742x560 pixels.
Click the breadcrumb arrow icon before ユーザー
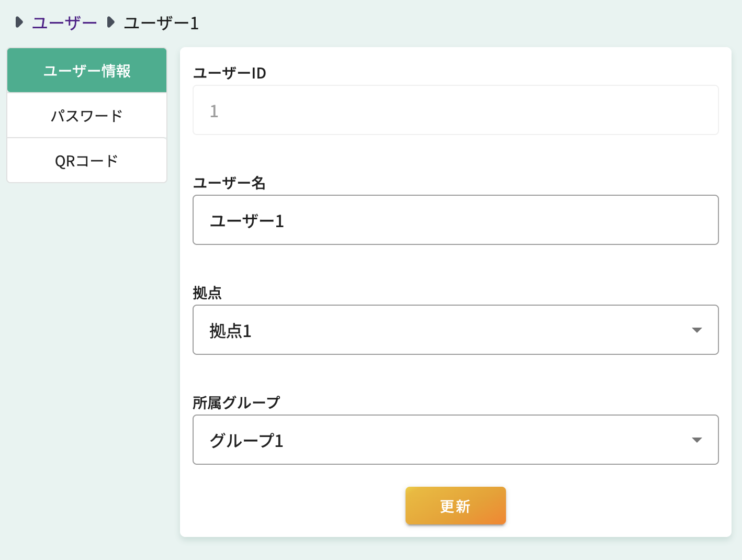19,22
